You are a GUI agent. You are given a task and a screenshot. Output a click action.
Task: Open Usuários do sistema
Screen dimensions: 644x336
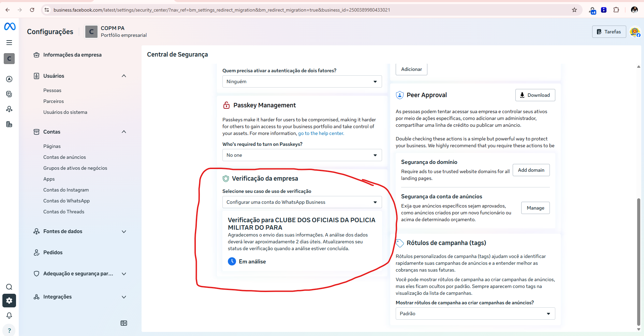(x=65, y=112)
